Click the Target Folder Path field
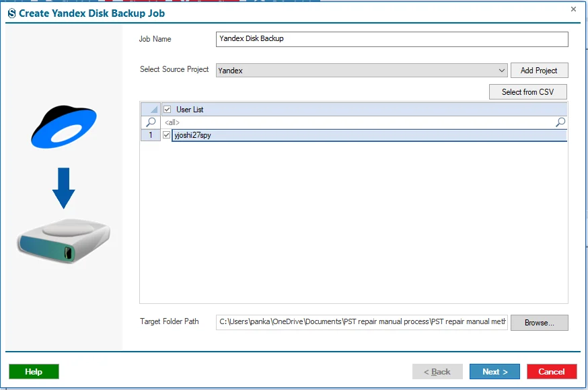588x390 pixels. (x=361, y=322)
